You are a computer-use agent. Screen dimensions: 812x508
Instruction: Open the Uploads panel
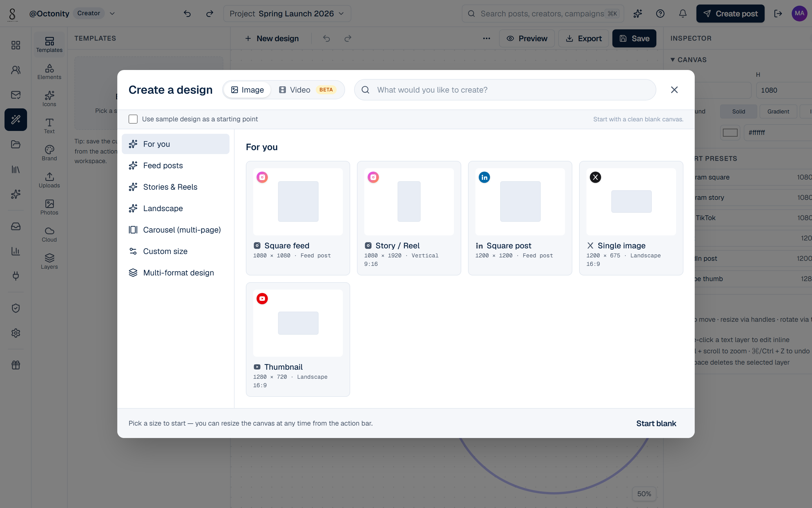(49, 180)
